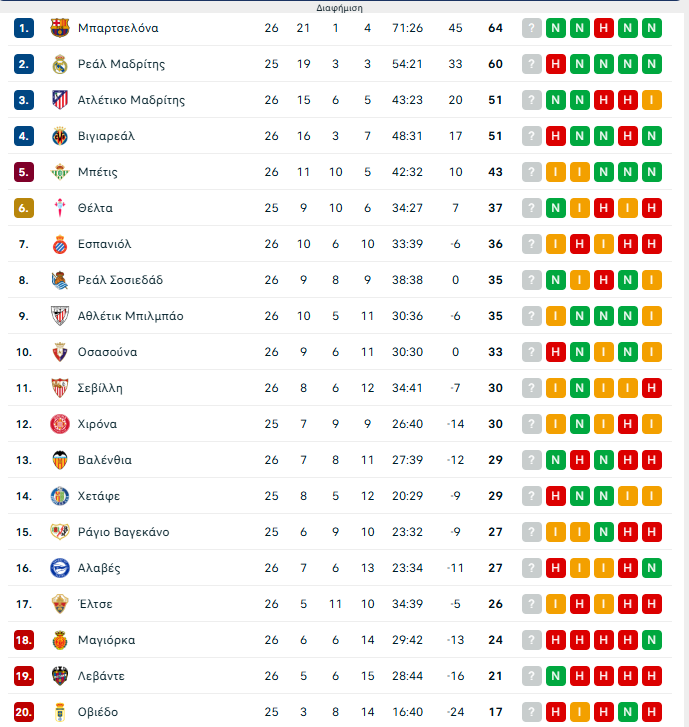
Task: Click the Espanyol crest icon
Action: coord(59,244)
